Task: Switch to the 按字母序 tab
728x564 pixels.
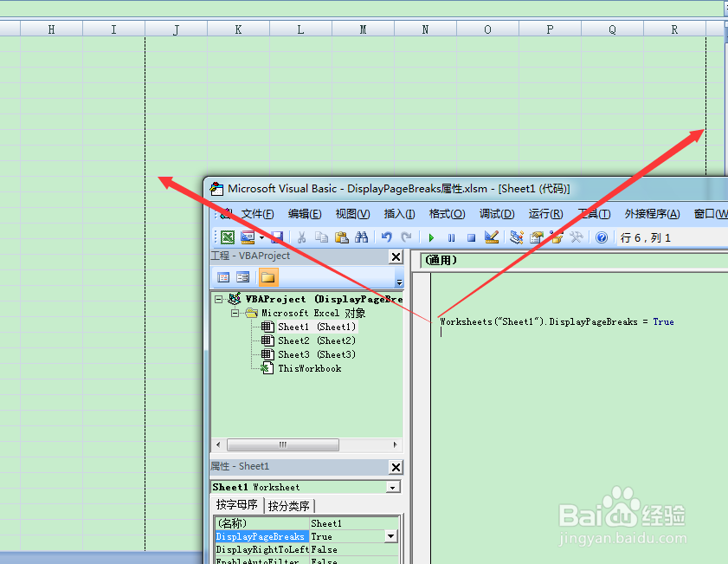Action: (237, 504)
